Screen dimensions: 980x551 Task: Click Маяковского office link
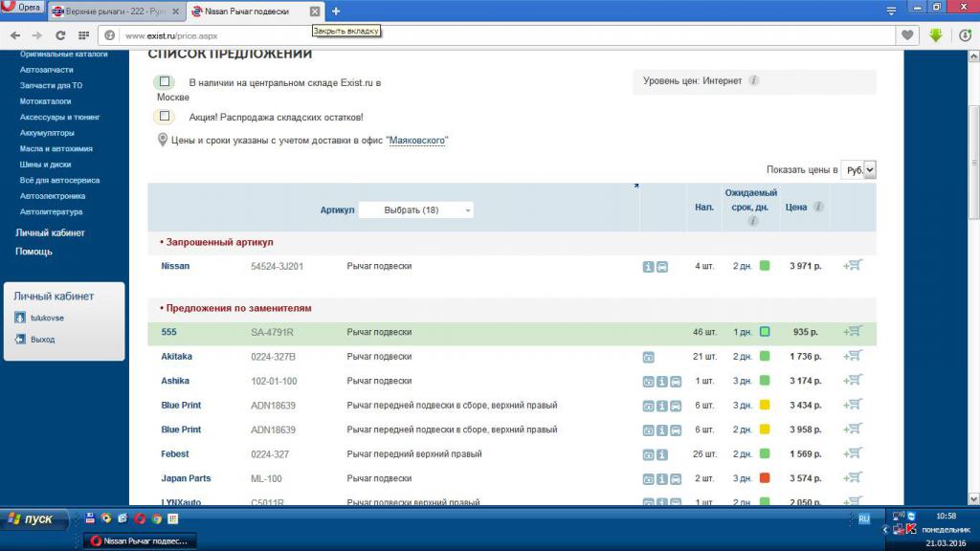(417, 141)
